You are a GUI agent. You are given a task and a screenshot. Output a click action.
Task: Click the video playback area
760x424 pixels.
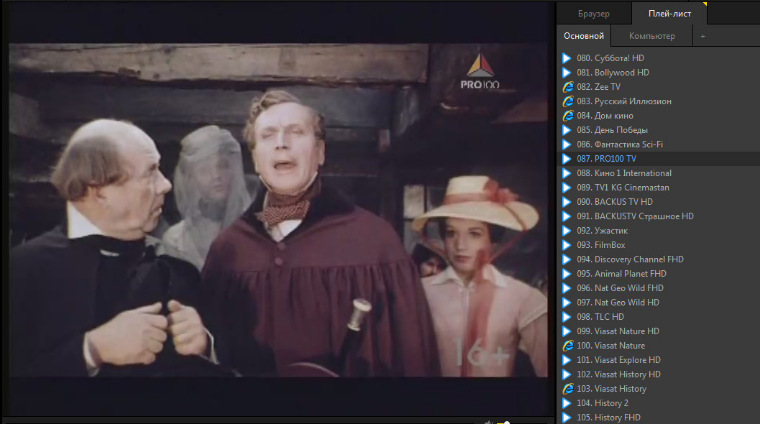coord(279,210)
